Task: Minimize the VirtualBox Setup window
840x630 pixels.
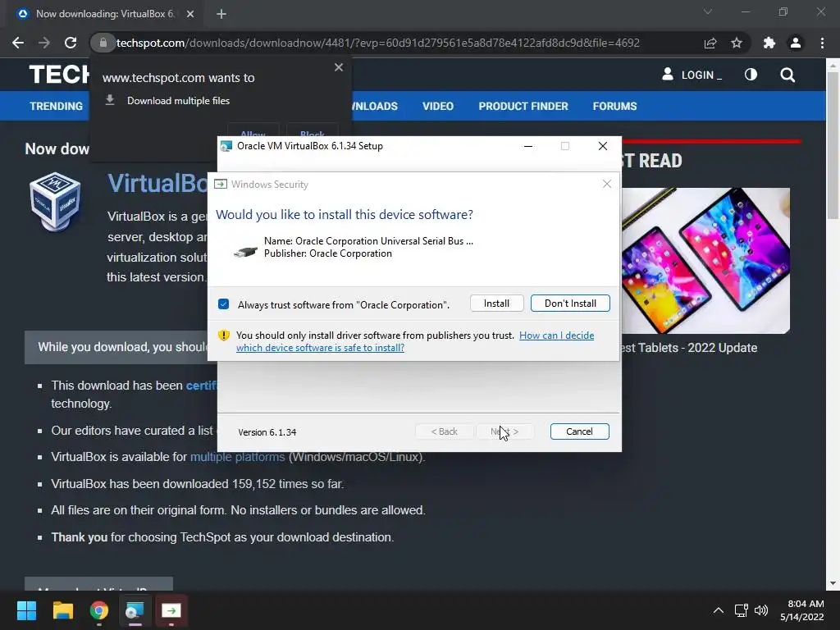Action: (528, 146)
